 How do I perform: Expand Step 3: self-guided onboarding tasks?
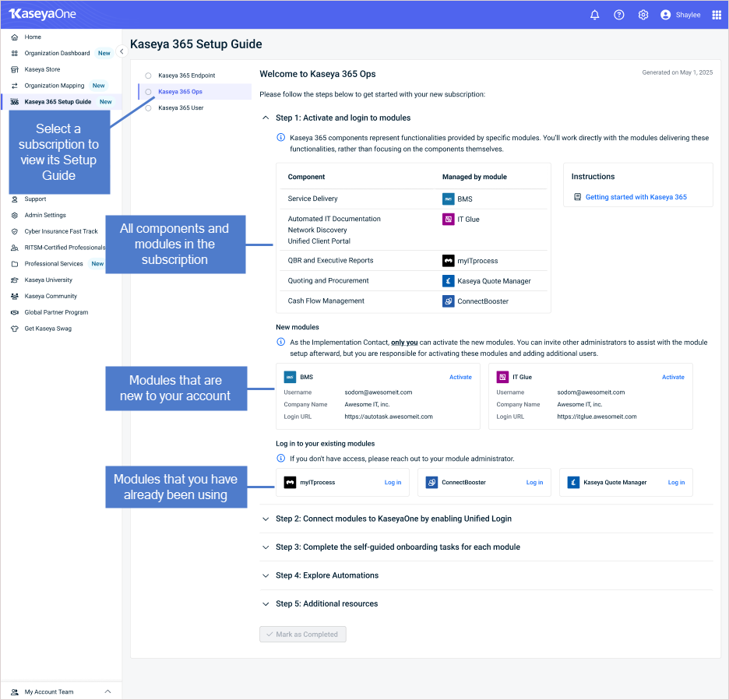266,547
